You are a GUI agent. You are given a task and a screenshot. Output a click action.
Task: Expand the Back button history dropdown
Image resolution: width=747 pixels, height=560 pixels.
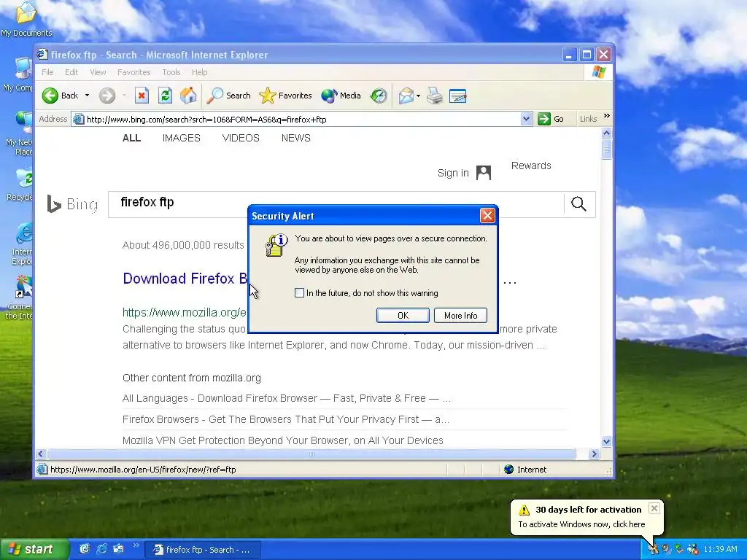pos(88,96)
